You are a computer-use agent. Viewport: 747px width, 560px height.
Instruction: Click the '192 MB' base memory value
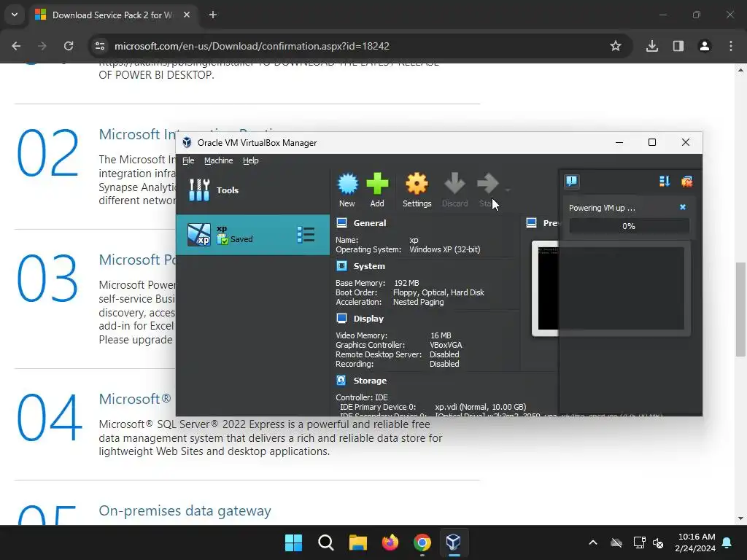click(x=406, y=283)
